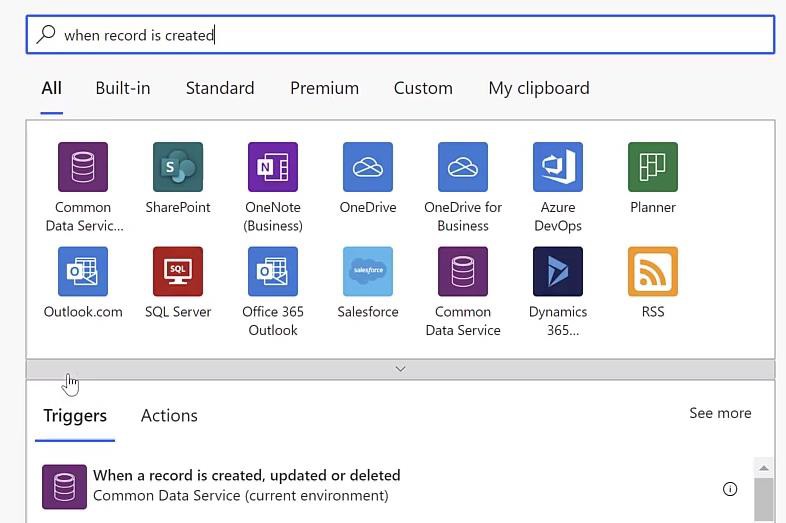The width and height of the screenshot is (786, 523).
Task: Click in the search box with 'when record is created'
Action: (x=400, y=35)
